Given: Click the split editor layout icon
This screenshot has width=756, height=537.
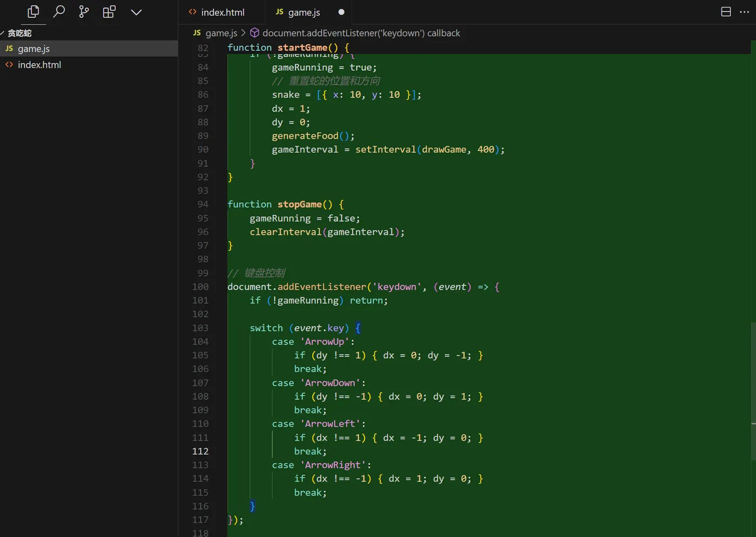Looking at the screenshot, I should (x=726, y=12).
